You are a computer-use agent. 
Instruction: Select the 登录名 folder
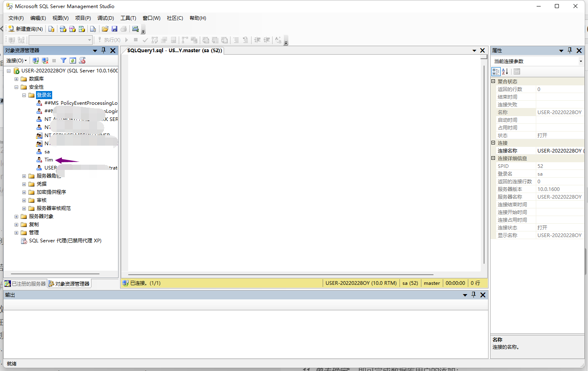[44, 95]
